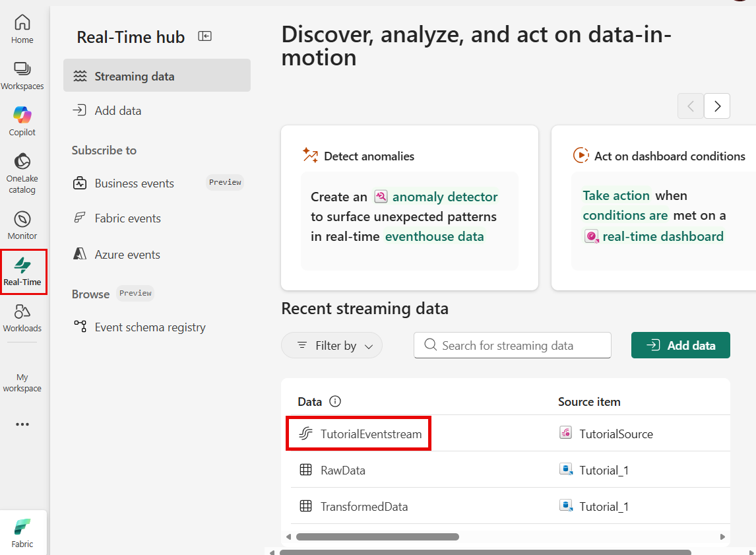Click the Monitor icon in sidebar
This screenshot has width=756, height=555.
pos(22,225)
